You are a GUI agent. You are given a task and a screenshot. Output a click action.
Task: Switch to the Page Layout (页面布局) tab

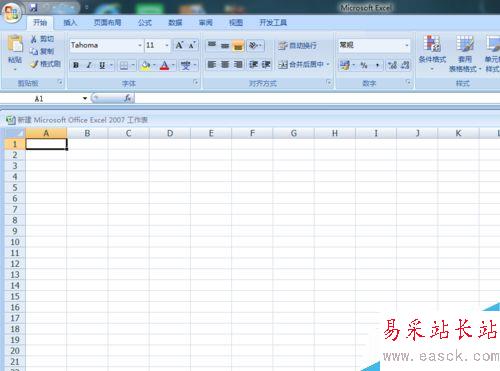(x=107, y=23)
